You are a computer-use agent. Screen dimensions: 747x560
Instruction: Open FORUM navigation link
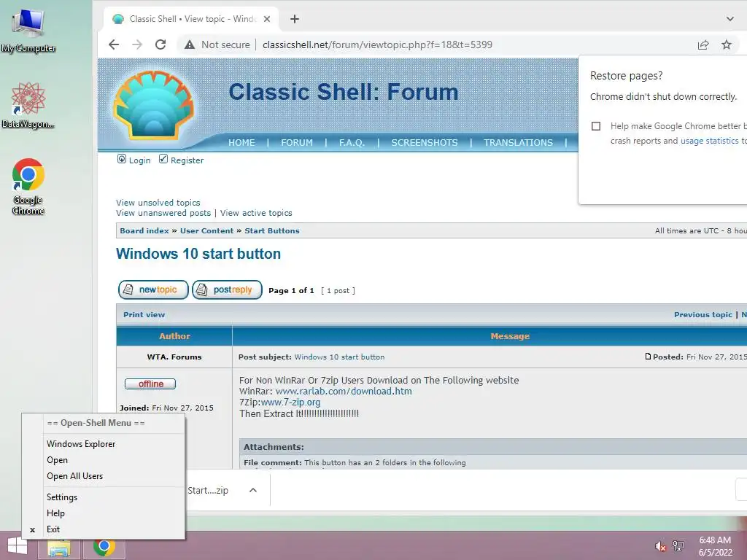click(x=297, y=143)
